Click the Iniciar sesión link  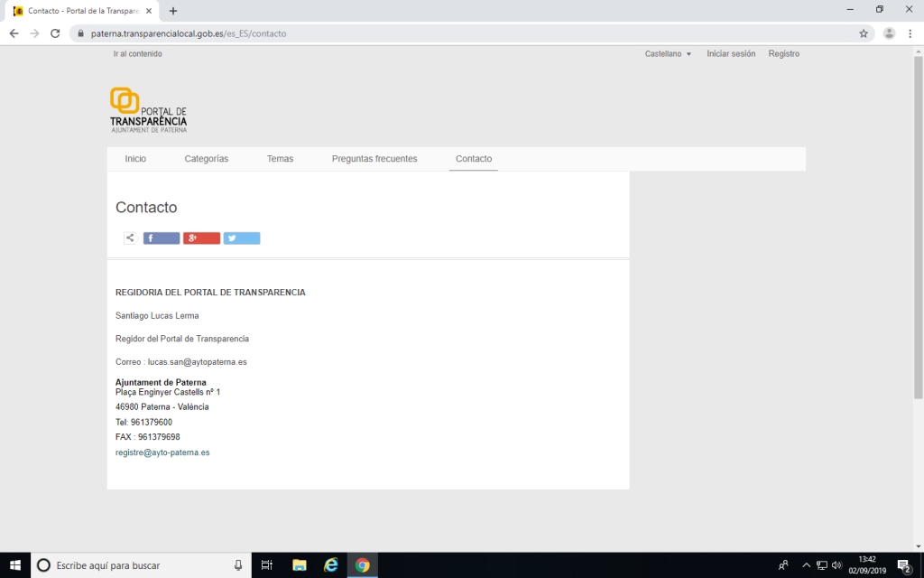click(731, 54)
